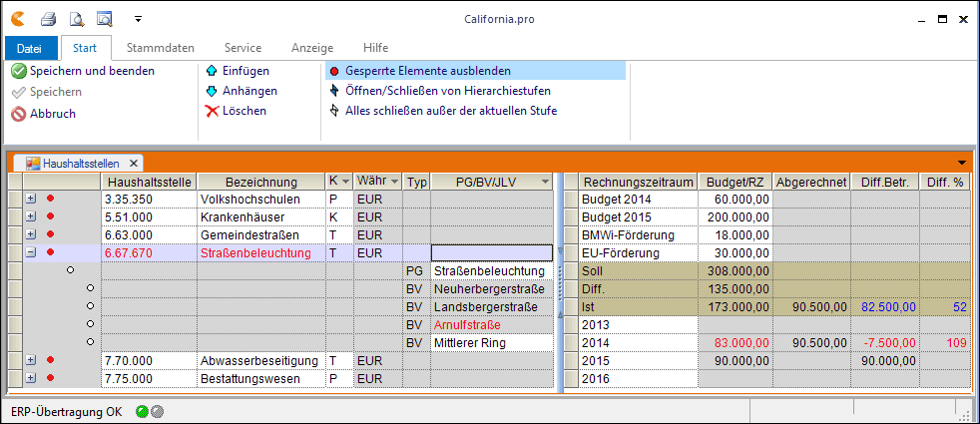Click Öffnen/Schließen von Hierarchiestufen

point(440,91)
